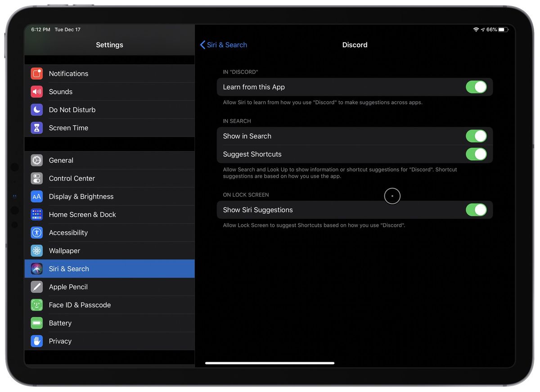Open Accessibility via its person icon
Image resolution: width=540 pixels, height=392 pixels.
coord(36,233)
